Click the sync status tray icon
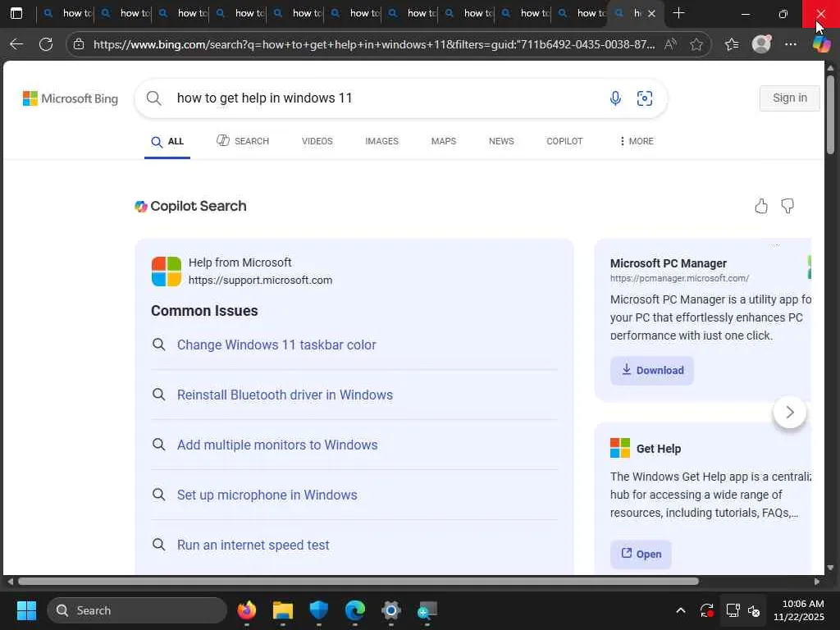Viewport: 840px width, 630px height. [706, 610]
